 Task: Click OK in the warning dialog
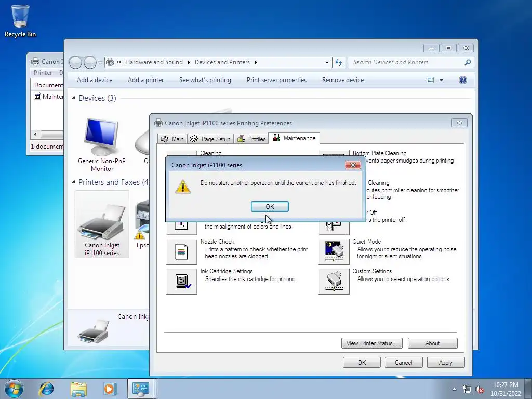[270, 207]
